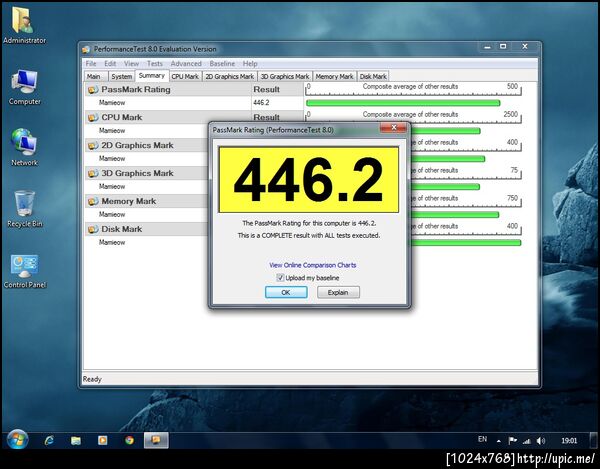Launch Internet Explorer from the taskbar
The image size is (600, 469).
(x=49, y=440)
